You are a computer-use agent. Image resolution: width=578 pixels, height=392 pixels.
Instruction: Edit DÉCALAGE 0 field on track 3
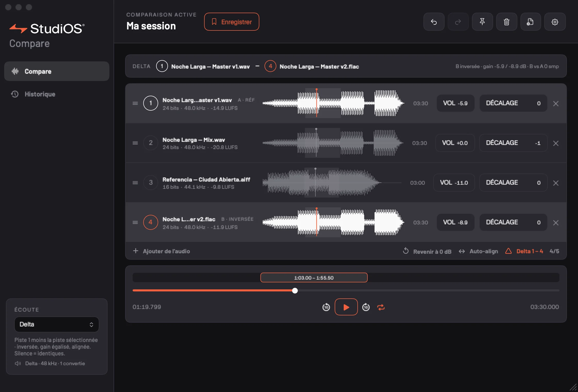(513, 183)
